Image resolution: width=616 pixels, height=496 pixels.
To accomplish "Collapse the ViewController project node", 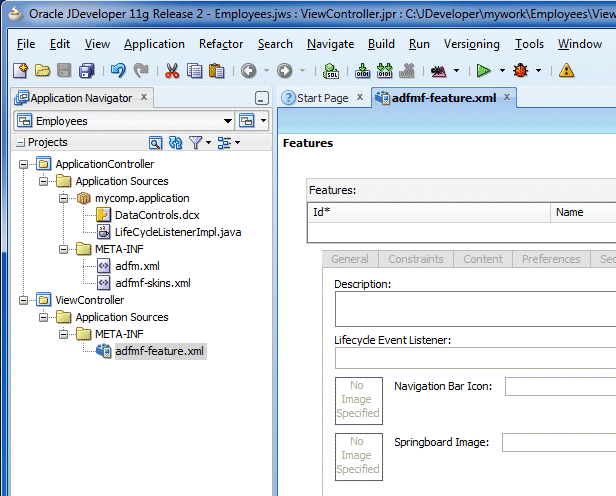I will tap(24, 300).
